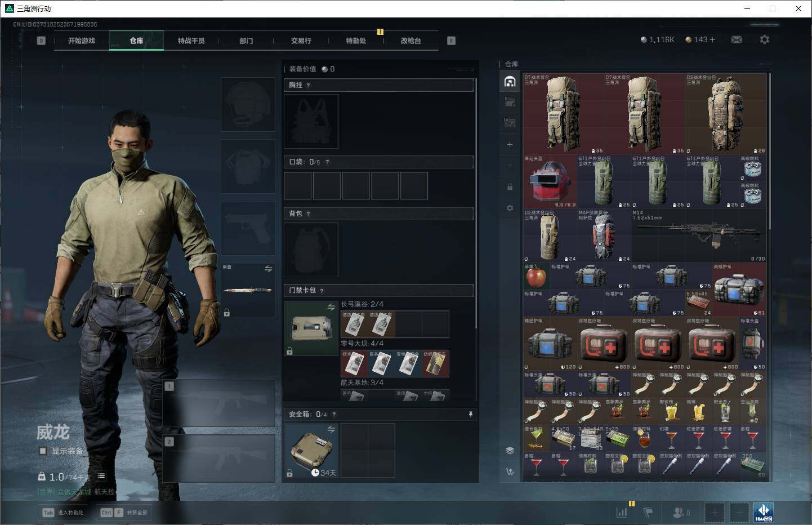Toggle the 显示装备 checkbox
This screenshot has height=525, width=812.
click(x=43, y=451)
